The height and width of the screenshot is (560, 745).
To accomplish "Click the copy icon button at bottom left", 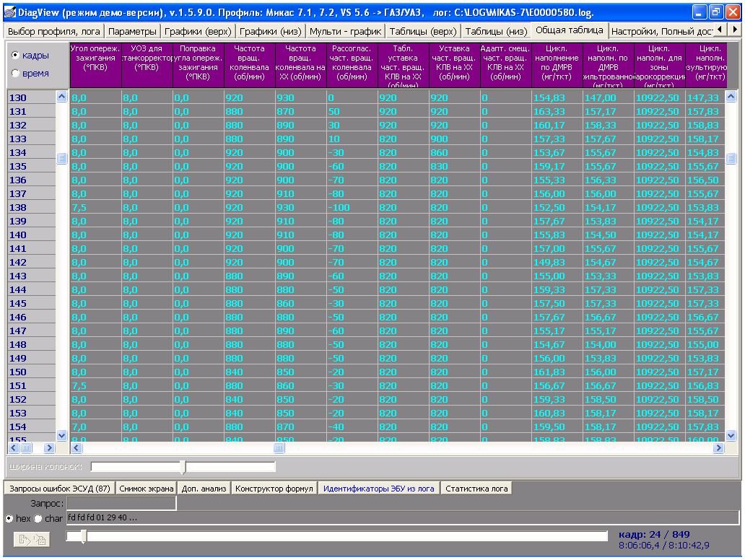I will (x=32, y=539).
